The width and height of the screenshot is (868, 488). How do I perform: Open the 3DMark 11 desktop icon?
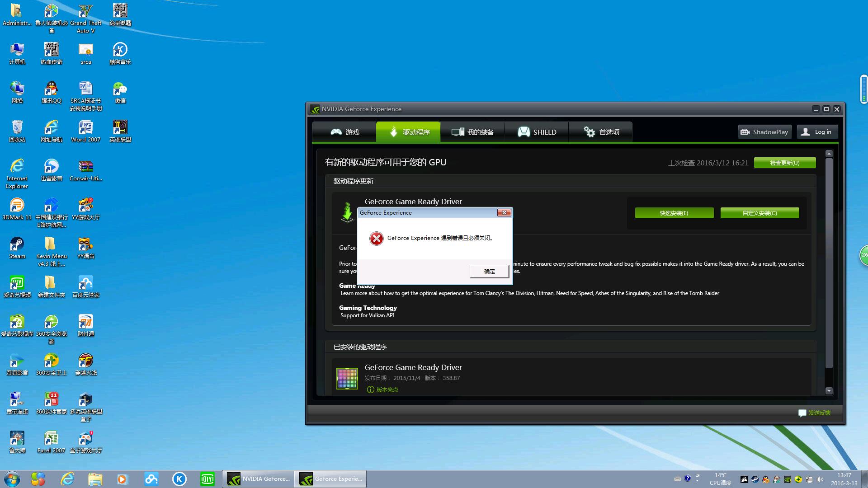pyautogui.click(x=17, y=208)
